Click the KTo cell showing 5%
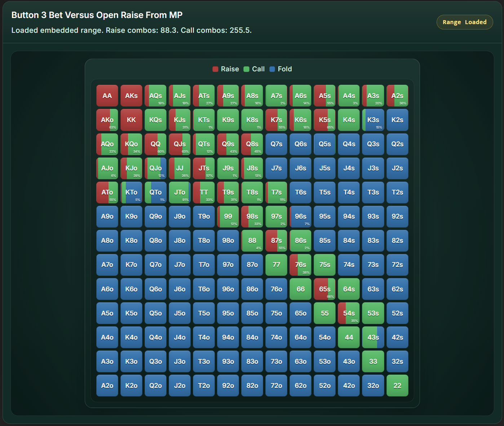 click(131, 192)
